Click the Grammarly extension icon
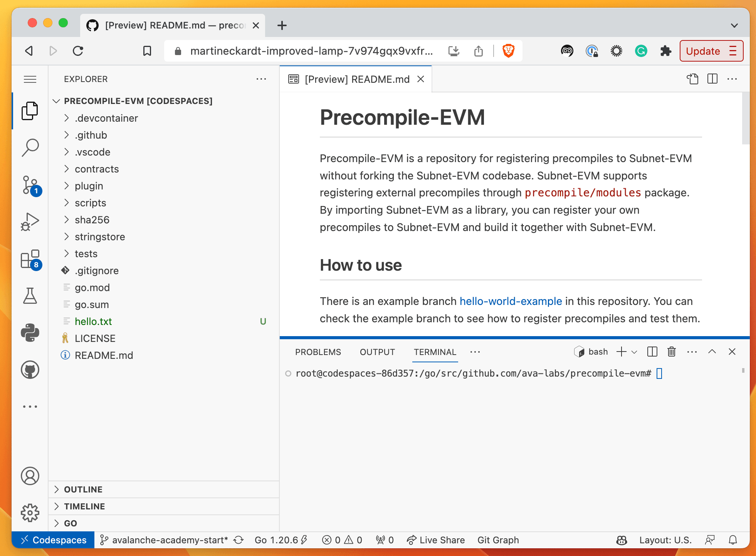 pos(641,51)
